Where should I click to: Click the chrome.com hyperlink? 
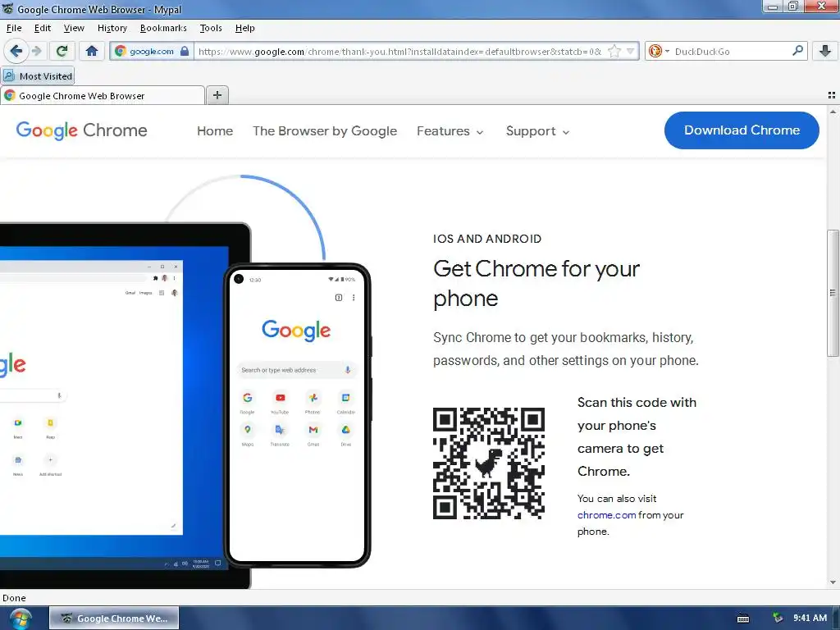pos(606,515)
